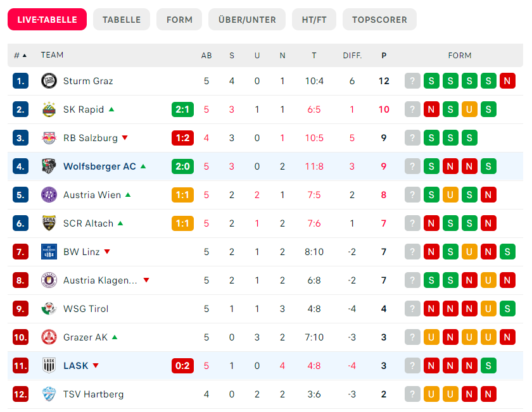Click the RB Salzburg team logo

pyautogui.click(x=49, y=138)
